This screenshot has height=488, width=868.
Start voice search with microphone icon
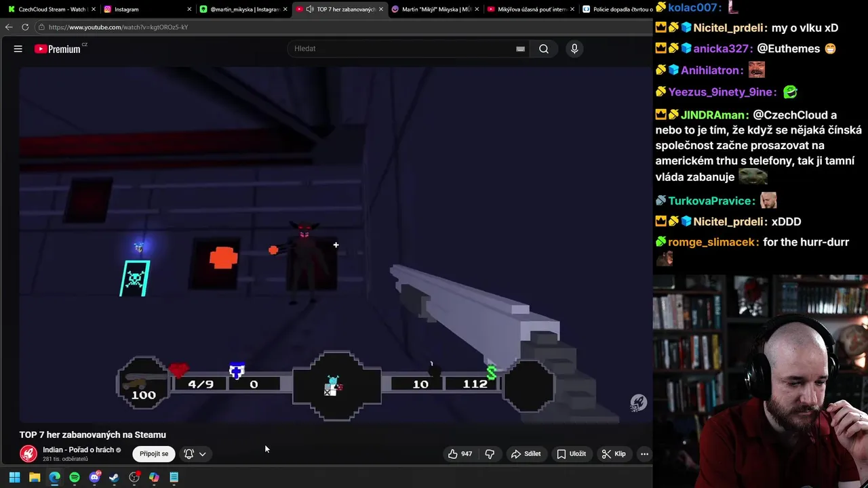coord(574,49)
